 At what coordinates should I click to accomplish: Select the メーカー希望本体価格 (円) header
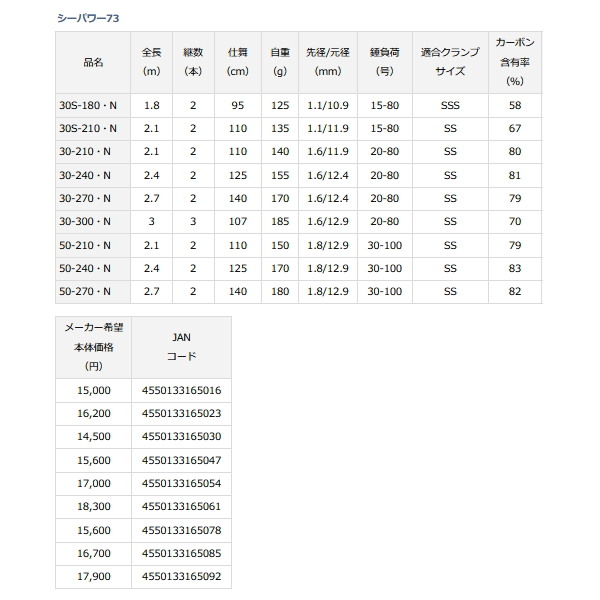pos(94,347)
